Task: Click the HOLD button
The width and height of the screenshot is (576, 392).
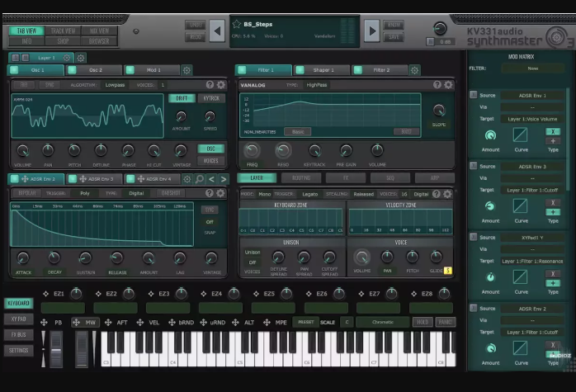Action: pos(423,322)
